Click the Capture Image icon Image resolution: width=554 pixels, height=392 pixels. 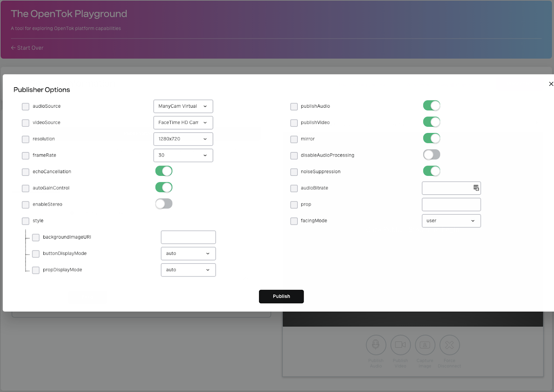click(425, 345)
